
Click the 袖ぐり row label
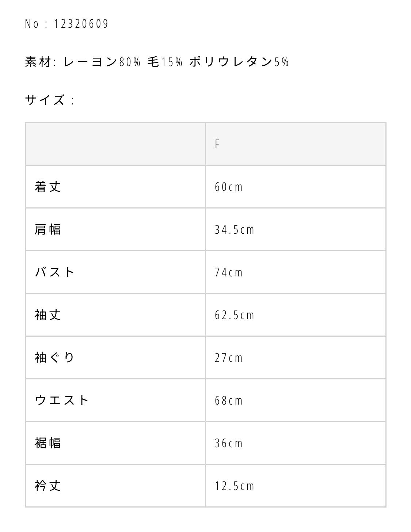tap(55, 358)
